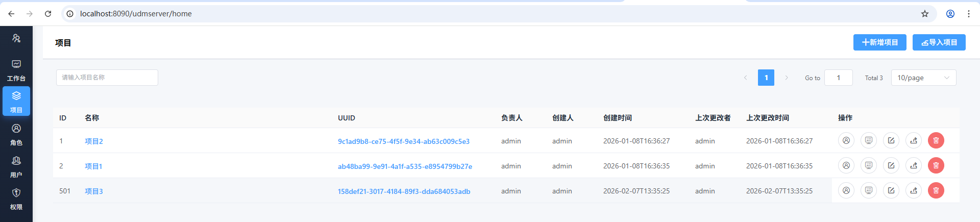
Task: Expand the 10/page size dropdown
Action: [x=923, y=78]
